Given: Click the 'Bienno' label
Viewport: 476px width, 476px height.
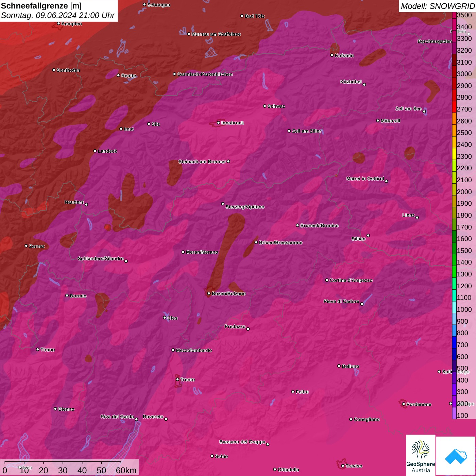Looking at the screenshot, I should 66,409.
